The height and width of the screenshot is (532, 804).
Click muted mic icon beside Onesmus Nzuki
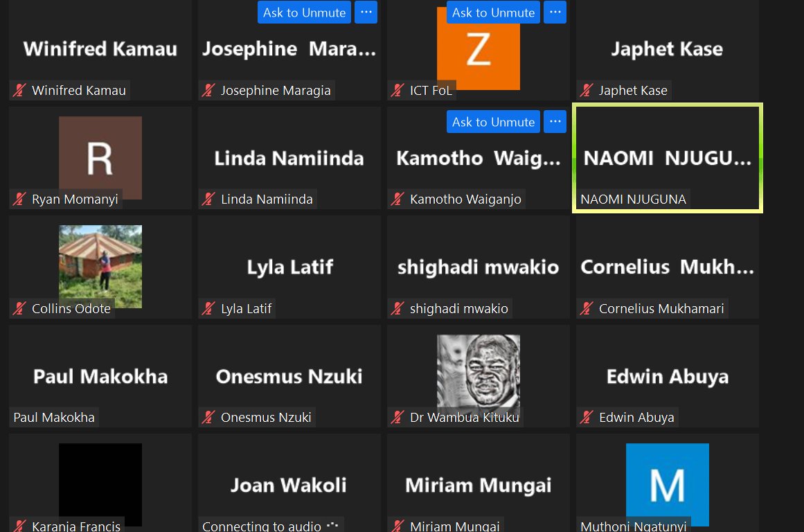pos(209,418)
